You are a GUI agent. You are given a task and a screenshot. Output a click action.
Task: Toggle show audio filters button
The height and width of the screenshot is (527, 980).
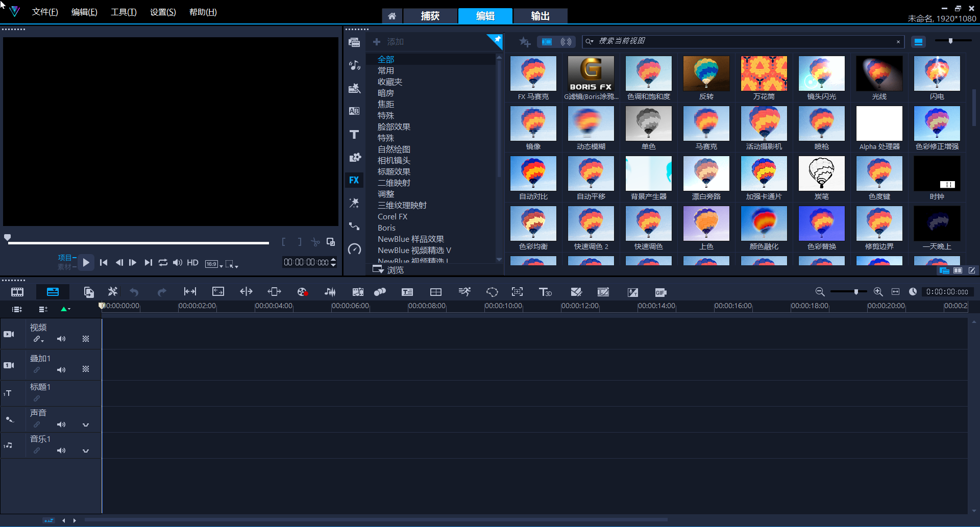(x=566, y=42)
